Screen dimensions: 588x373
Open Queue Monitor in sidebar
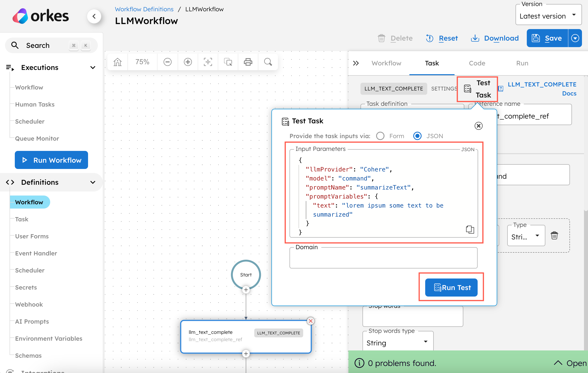coord(37,138)
